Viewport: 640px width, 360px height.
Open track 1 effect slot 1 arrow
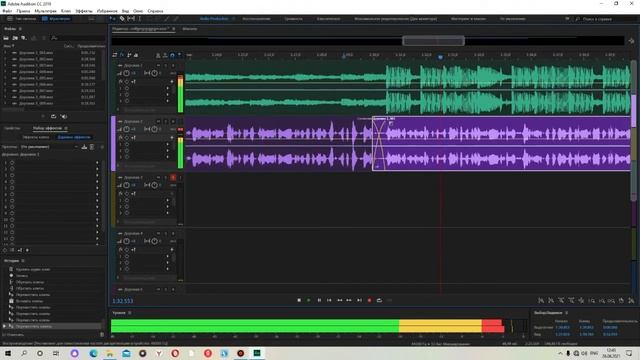[x=167, y=88]
